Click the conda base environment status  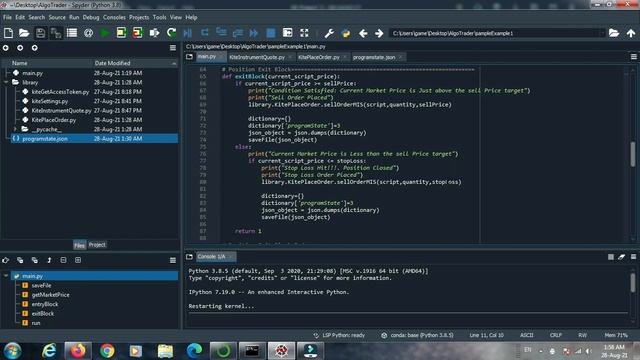(x=417, y=335)
